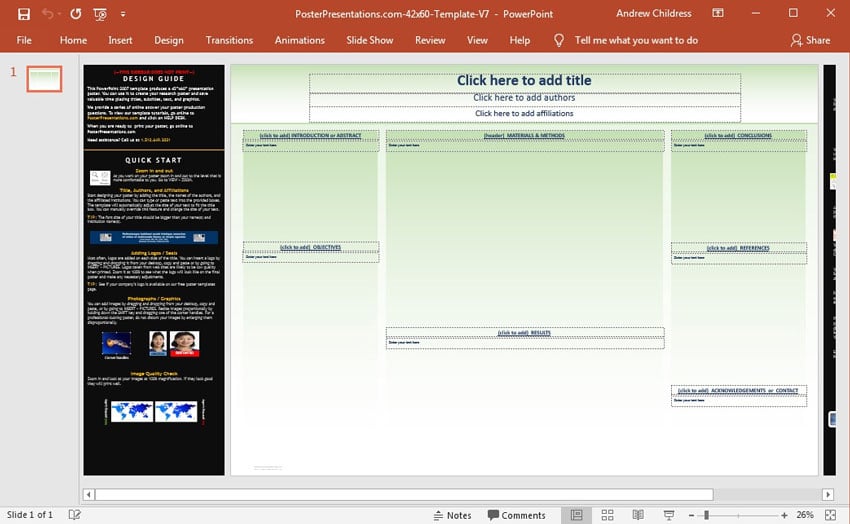Open the spell check status icon

pyautogui.click(x=74, y=515)
